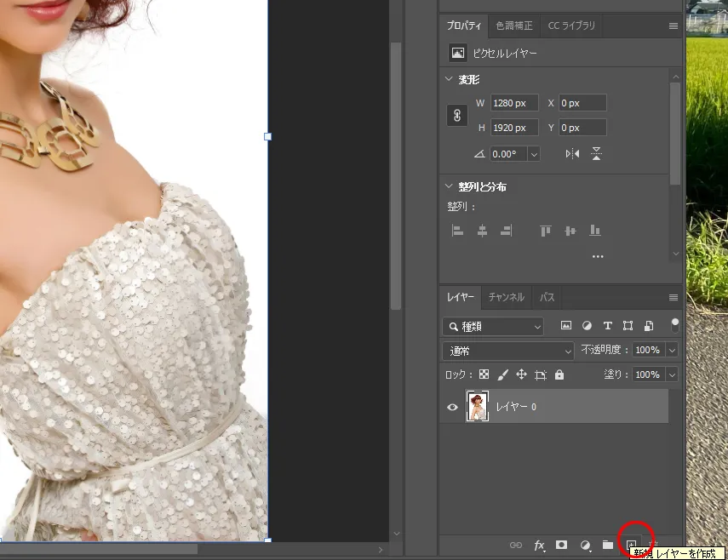Flip the layer horizontally
728x560 pixels.
572,154
